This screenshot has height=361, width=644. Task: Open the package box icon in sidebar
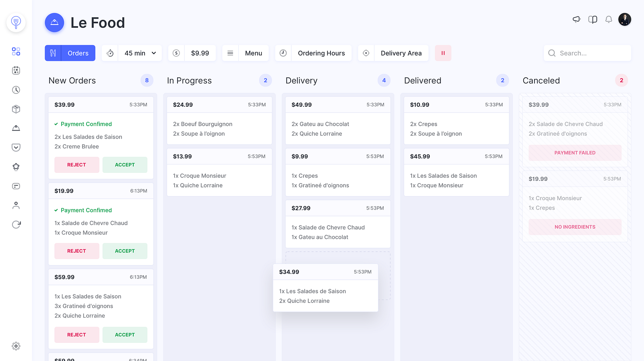[x=16, y=109]
